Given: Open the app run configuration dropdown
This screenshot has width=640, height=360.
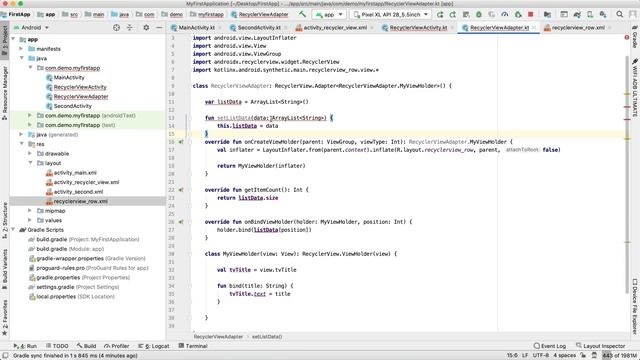Looking at the screenshot, I should (x=329, y=14).
